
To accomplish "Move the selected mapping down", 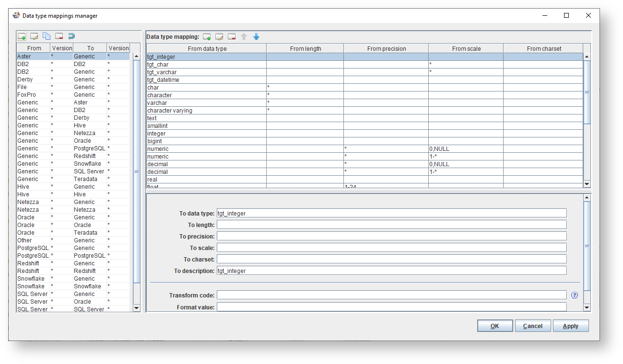I will [256, 36].
